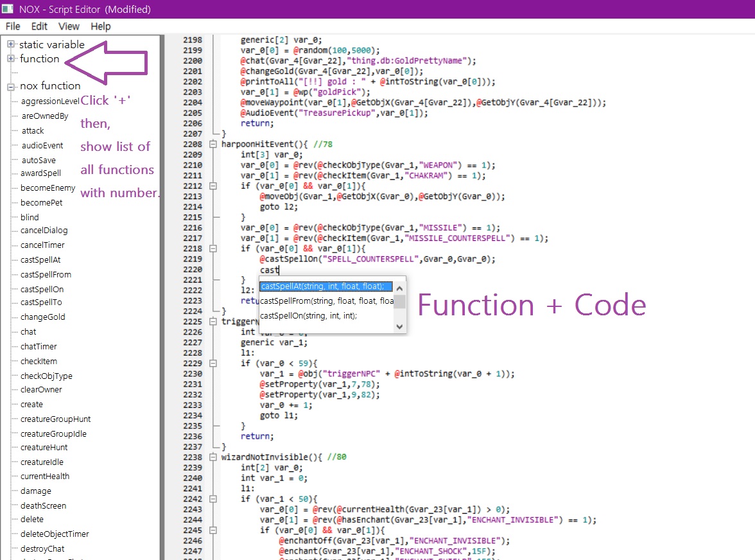Select creatureHunt in function list
Image resolution: width=755 pixels, height=560 pixels.
click(44, 448)
